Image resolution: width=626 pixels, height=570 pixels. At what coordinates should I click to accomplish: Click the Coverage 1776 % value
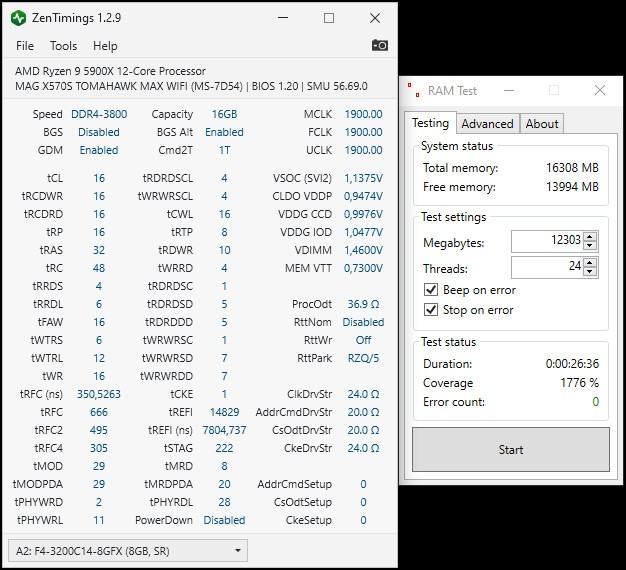(580, 383)
